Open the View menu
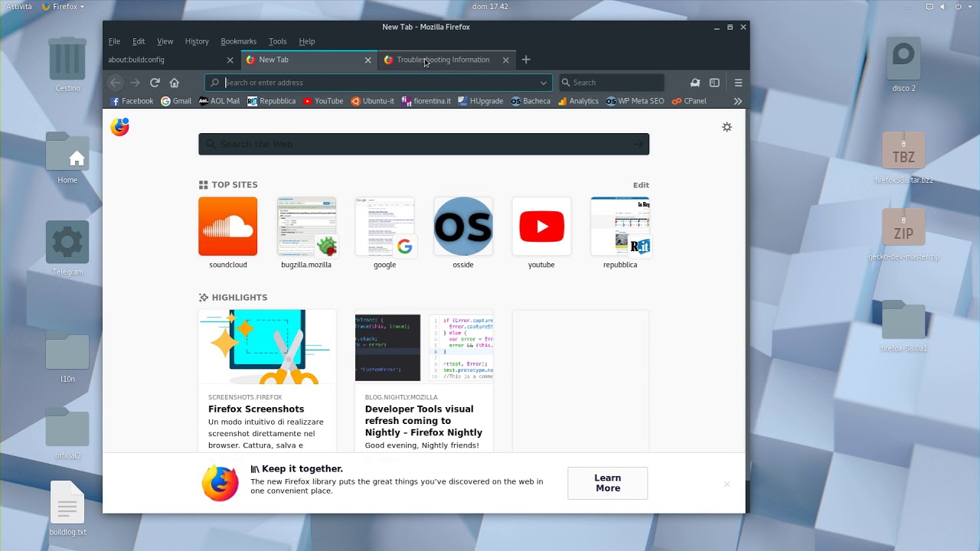This screenshot has height=551, width=980. (x=165, y=41)
